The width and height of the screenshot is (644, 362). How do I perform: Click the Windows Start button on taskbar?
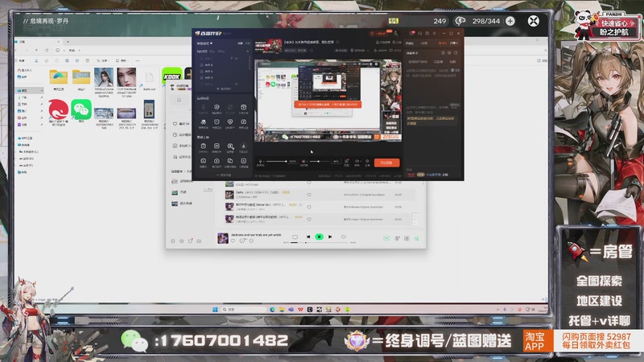215,310
